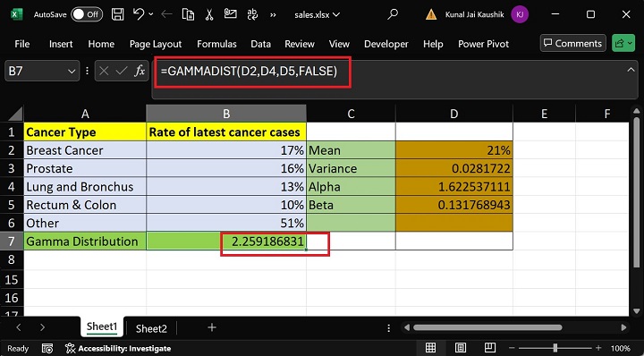Select the Gamma Distribution label cell
Viewport: 644px width, 356px height.
click(85, 241)
